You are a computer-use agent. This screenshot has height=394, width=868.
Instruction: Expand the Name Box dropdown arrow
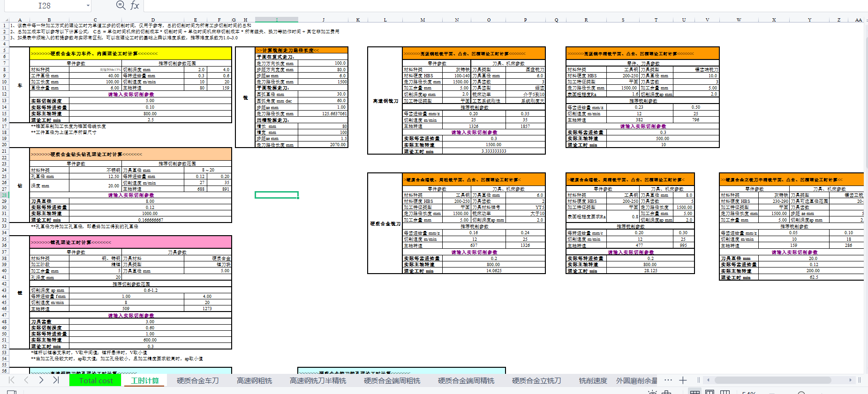pos(88,6)
